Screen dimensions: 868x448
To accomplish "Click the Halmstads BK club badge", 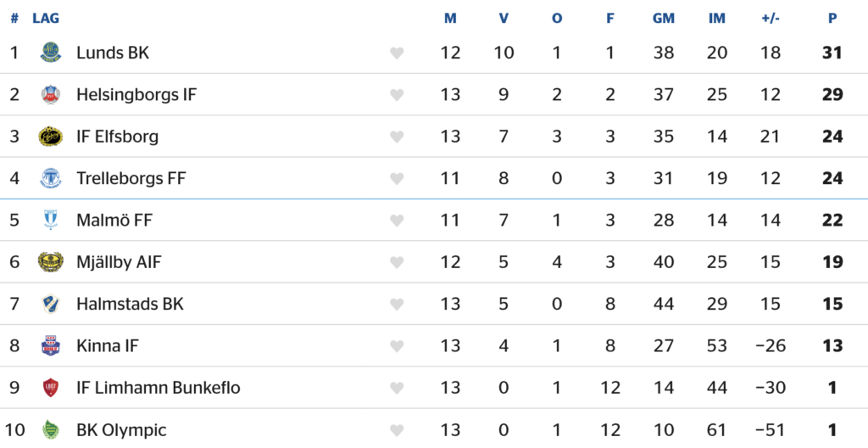I will (51, 304).
